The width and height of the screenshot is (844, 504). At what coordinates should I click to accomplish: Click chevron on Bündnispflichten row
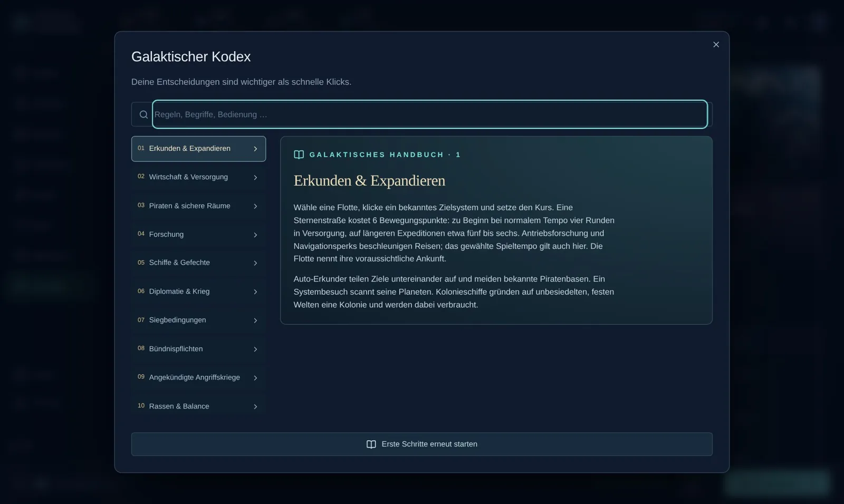pyautogui.click(x=255, y=350)
